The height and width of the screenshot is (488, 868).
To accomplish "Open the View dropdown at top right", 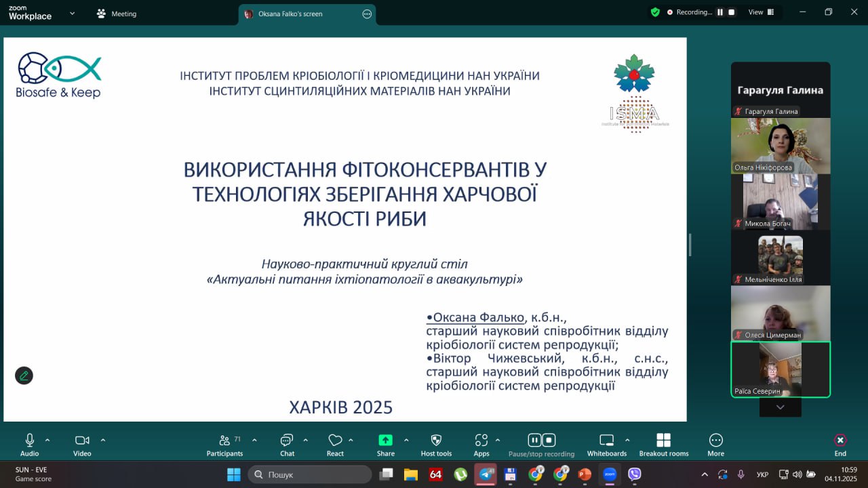I will click(x=760, y=12).
